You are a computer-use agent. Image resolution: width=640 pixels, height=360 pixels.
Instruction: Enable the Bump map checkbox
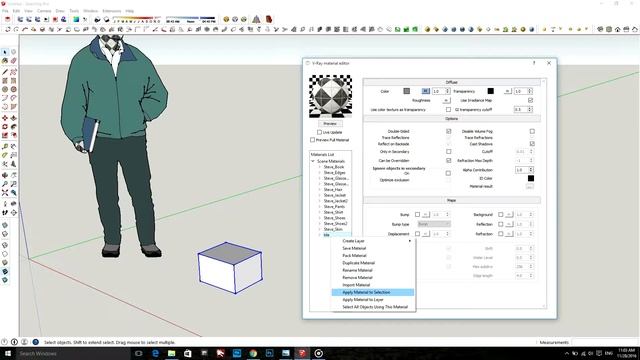417,214
